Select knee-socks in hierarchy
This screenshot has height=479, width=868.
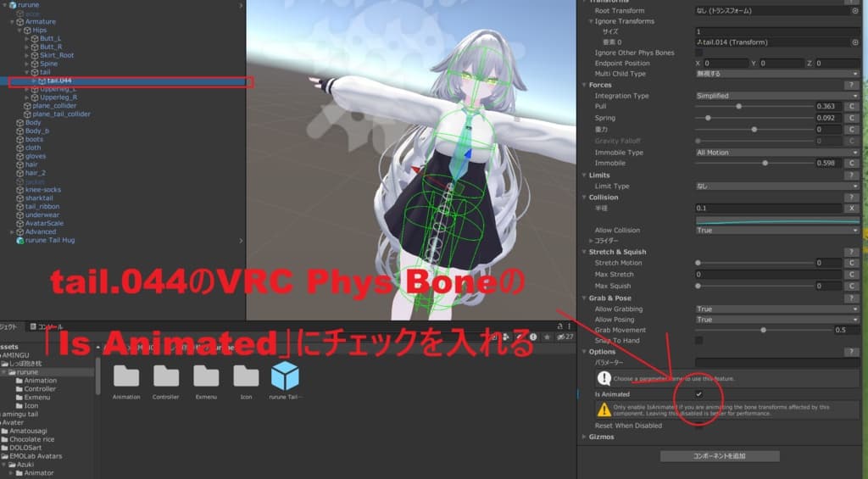[42, 190]
